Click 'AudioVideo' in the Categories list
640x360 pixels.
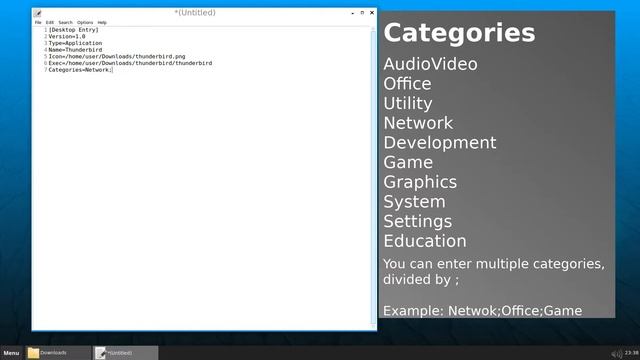[430, 64]
